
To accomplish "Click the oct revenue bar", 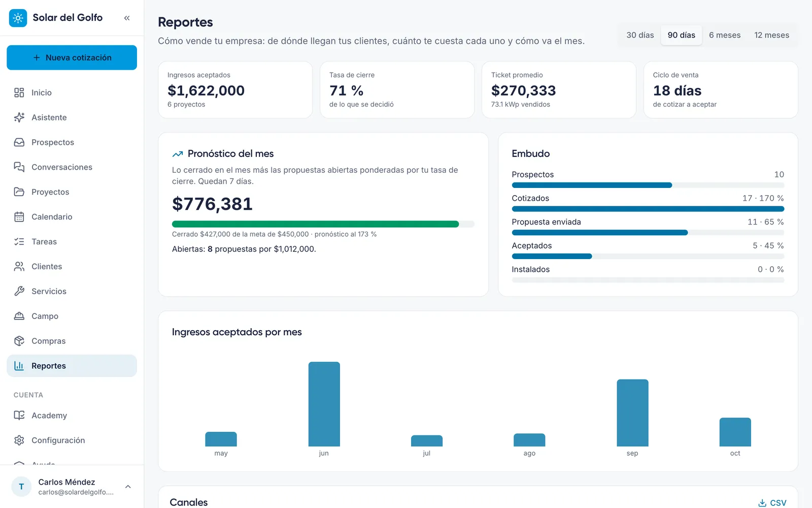I will coord(735,432).
